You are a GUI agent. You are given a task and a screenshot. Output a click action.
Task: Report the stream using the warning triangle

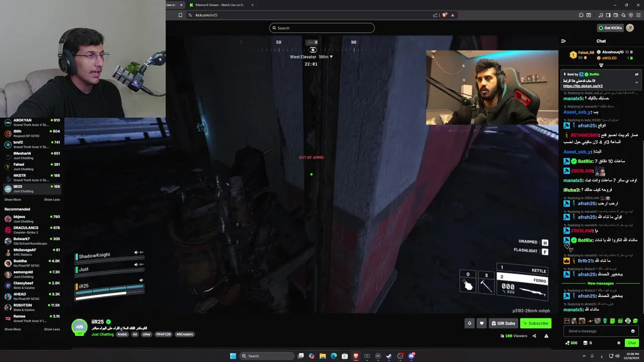pos(546,336)
